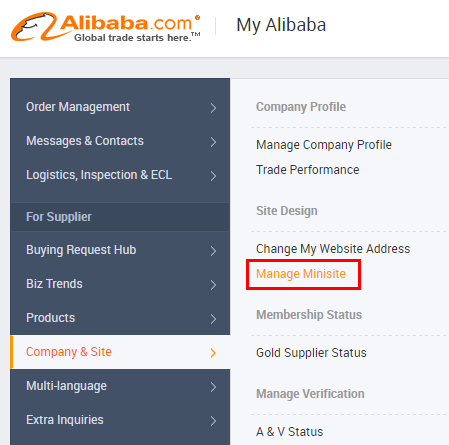The height and width of the screenshot is (445, 449).
Task: Click chevron next to Buying Request Hub
Action: point(213,251)
